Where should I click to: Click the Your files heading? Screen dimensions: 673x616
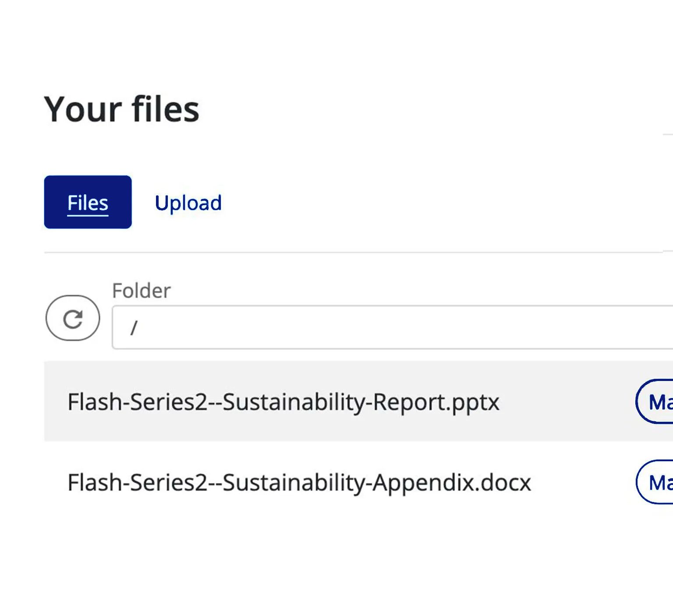pos(122,109)
